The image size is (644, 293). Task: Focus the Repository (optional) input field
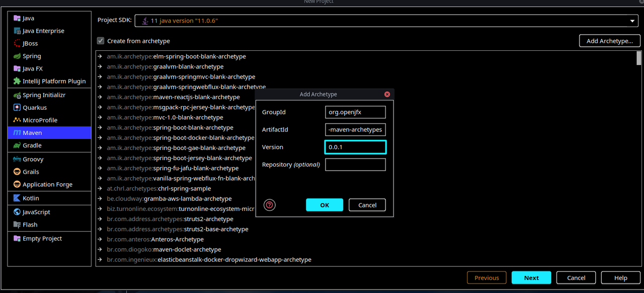pos(355,165)
